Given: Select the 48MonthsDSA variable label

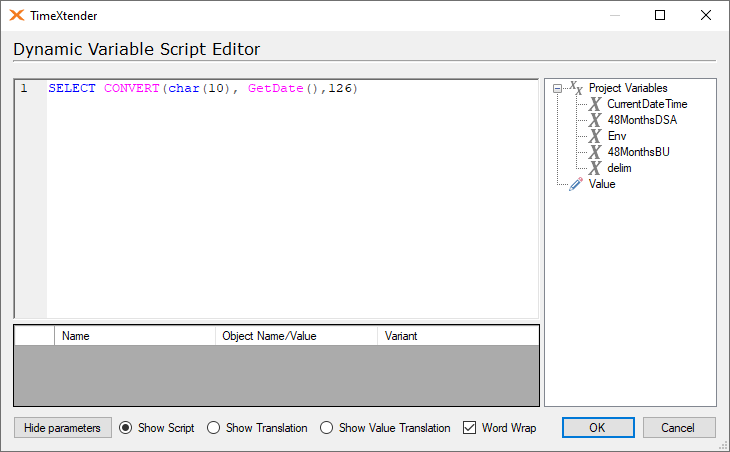Looking at the screenshot, I should 642,120.
